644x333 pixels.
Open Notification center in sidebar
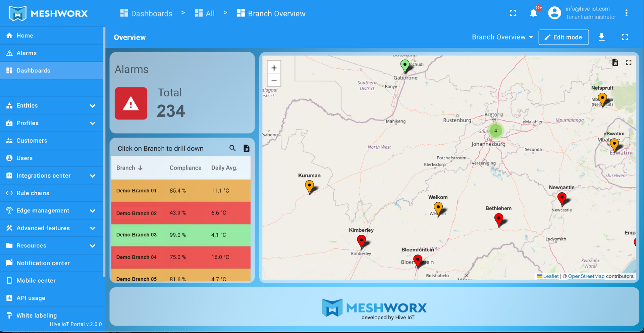tap(51, 263)
